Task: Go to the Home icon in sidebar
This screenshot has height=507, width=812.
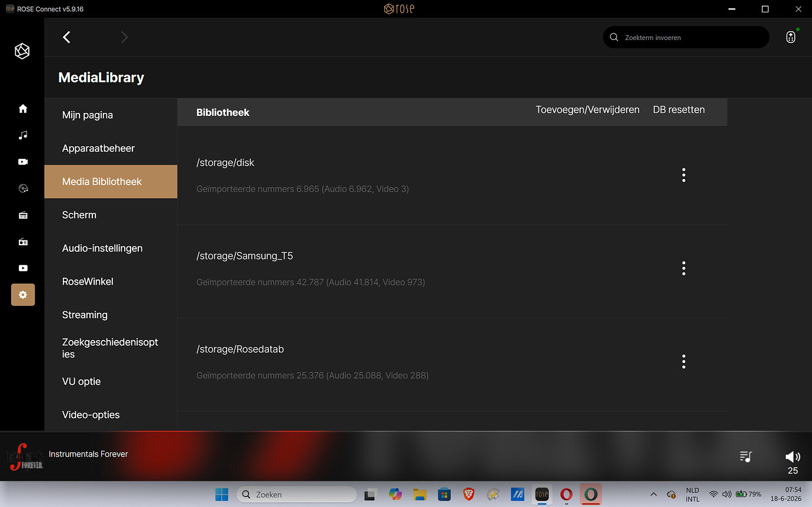Action: point(23,108)
